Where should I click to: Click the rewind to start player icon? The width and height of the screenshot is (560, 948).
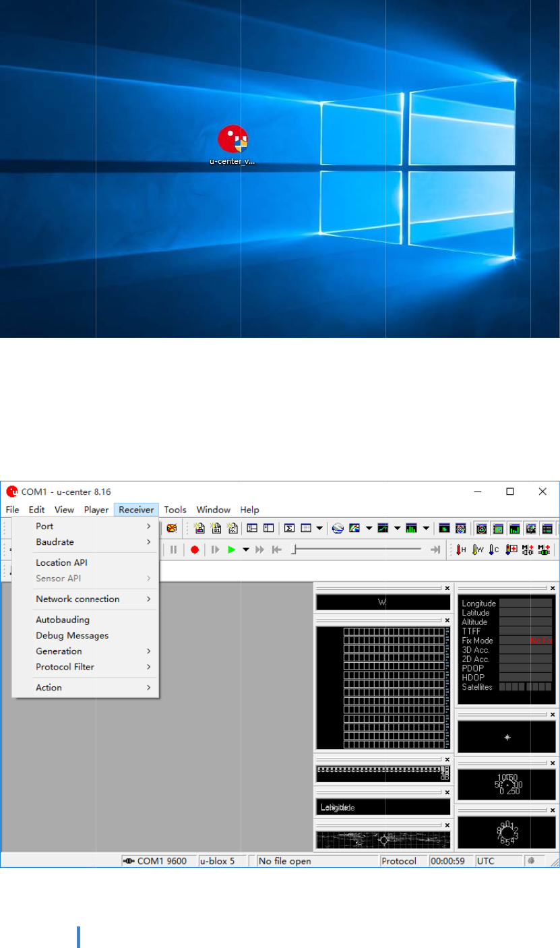[x=276, y=550]
